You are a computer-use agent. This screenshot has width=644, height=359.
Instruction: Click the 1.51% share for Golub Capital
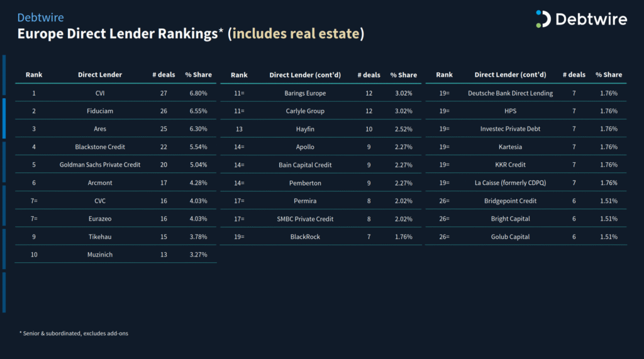tap(609, 236)
